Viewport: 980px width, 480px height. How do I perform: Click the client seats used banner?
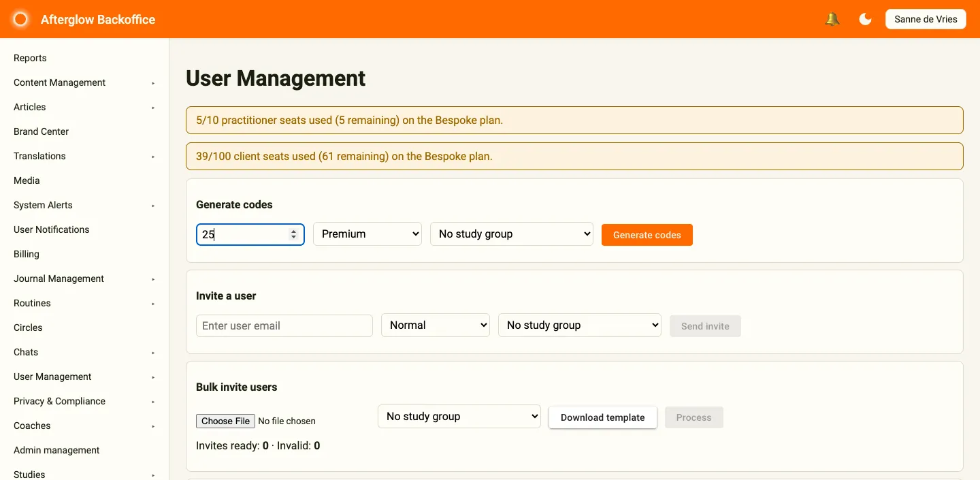click(x=574, y=156)
